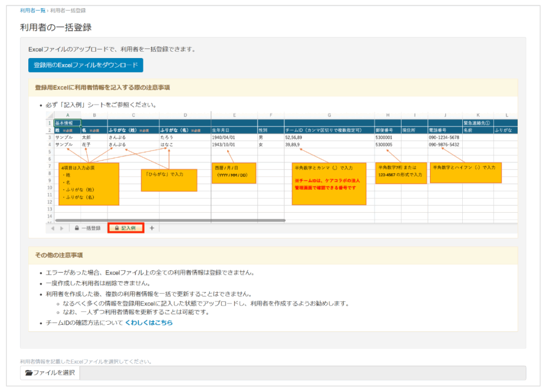Click the 登録用のExcelファイルをダウンロード button
The image size is (546, 392).
(85, 65)
